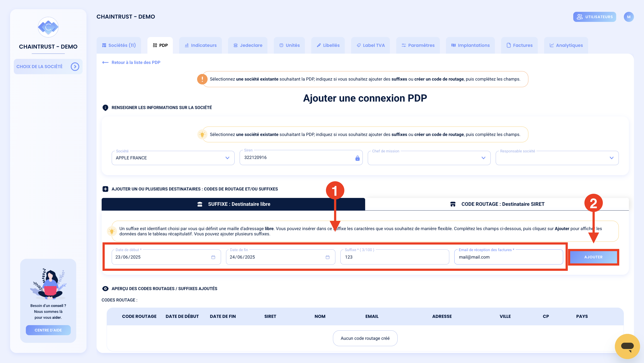
Task: Open the calendar picker for Date de début
Action: click(213, 257)
